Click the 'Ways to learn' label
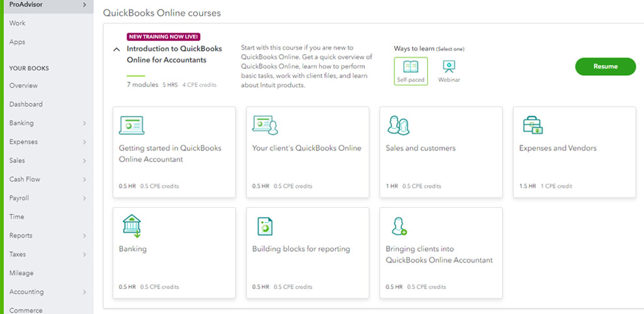The width and height of the screenshot is (644, 314). point(414,49)
